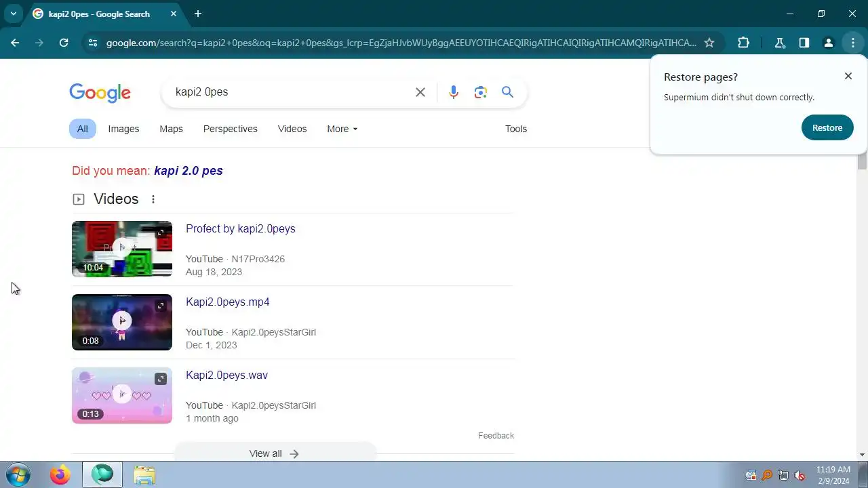Open tab search dropdown arrow
The width and height of the screenshot is (868, 488).
point(13,14)
